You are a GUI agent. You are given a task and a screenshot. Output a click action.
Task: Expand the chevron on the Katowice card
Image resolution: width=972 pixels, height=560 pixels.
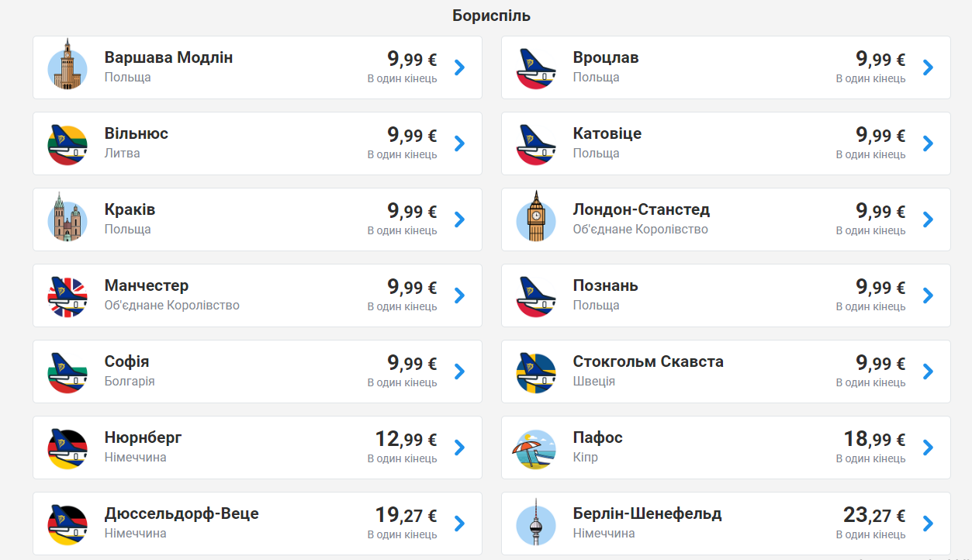(x=928, y=143)
